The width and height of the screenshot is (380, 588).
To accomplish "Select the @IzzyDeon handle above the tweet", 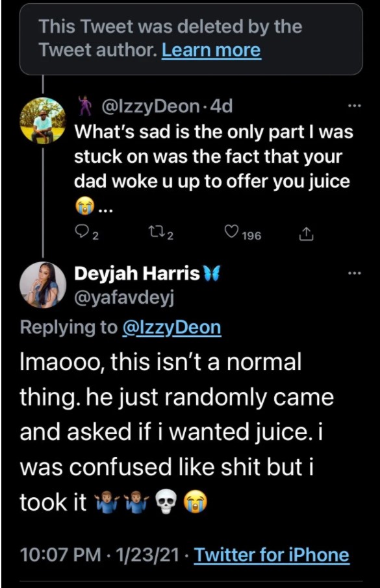I will [150, 106].
